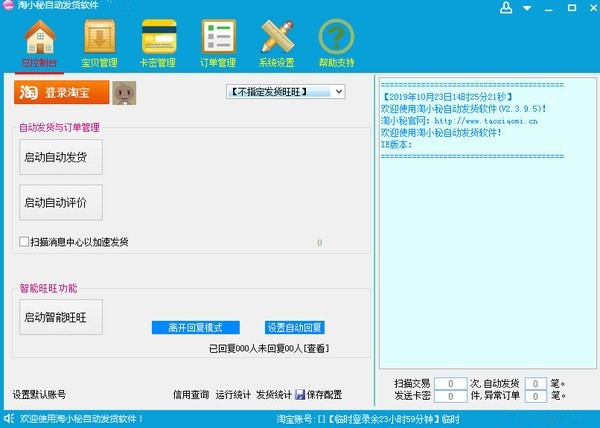Click the log timestamp 2019年10月23日 line
The height and width of the screenshot is (428, 600).
click(447, 97)
